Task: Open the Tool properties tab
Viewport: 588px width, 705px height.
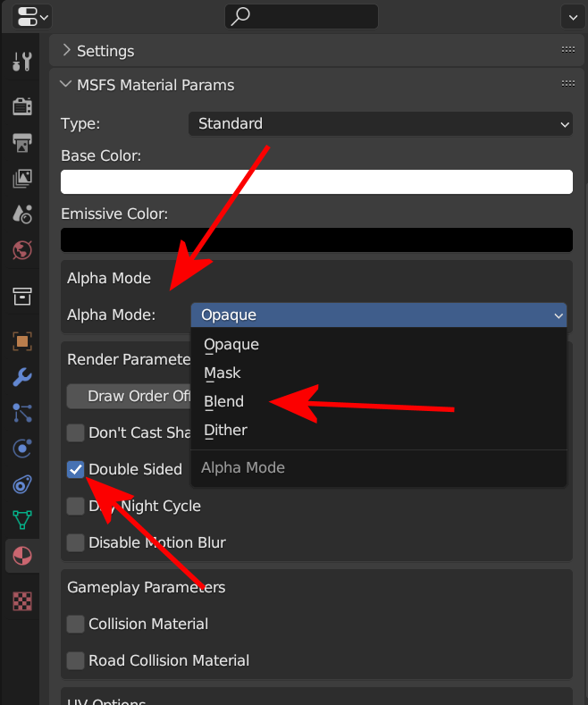Action: [x=22, y=62]
